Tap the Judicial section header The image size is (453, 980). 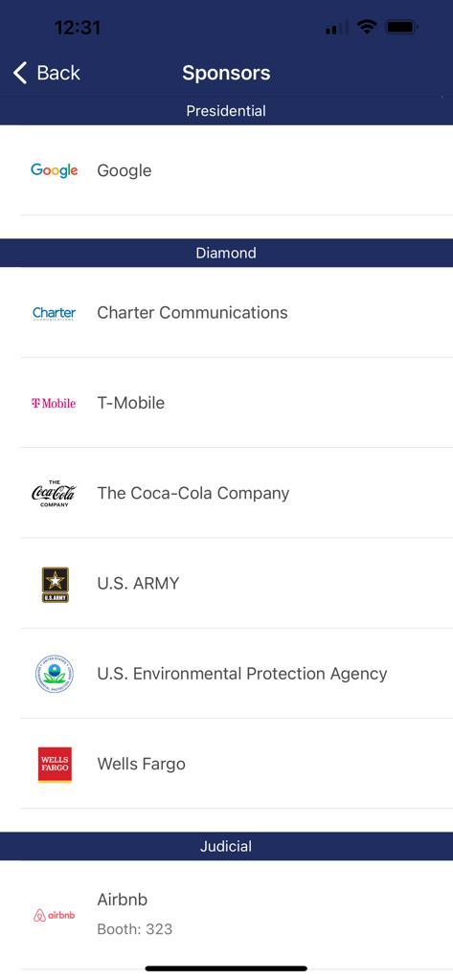point(226,846)
